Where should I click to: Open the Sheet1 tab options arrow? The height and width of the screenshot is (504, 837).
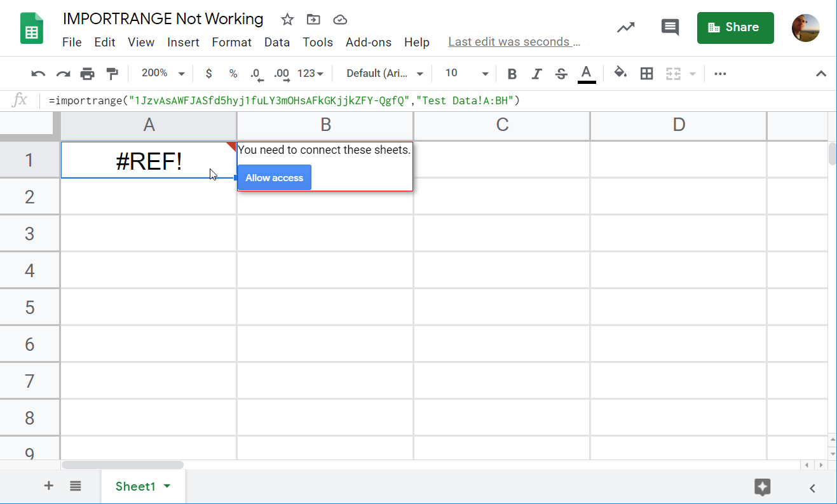[x=167, y=486]
